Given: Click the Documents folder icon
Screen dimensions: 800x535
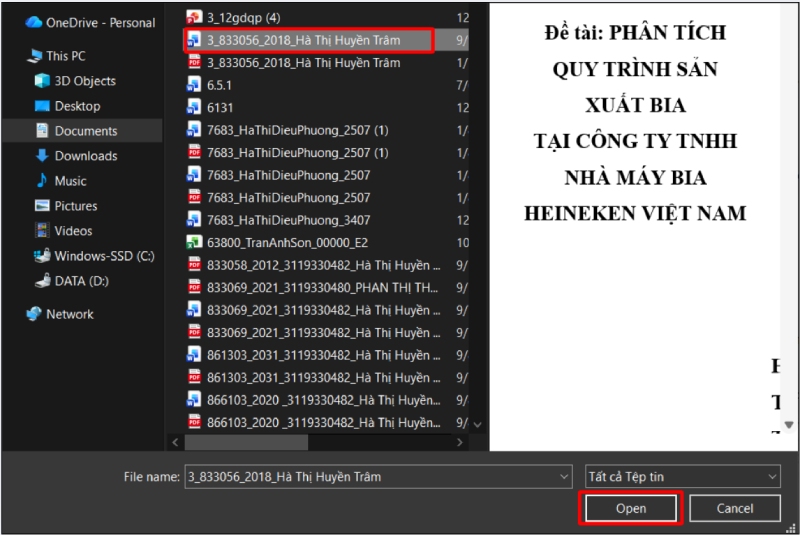Looking at the screenshot, I should (42, 131).
